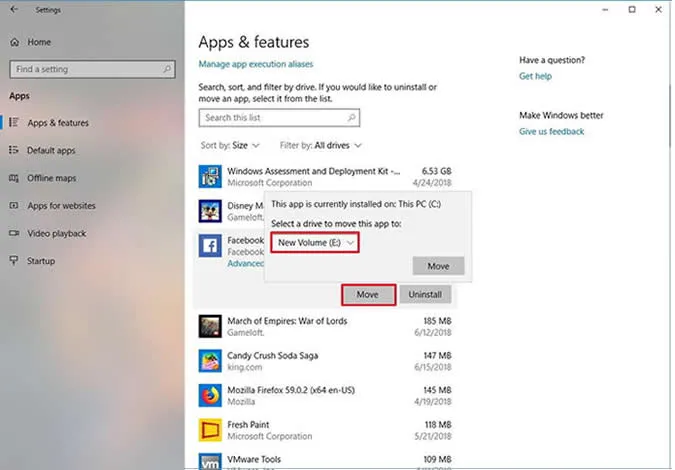This screenshot has width=675, height=470.
Task: Open the Filter by All drives dropdown
Action: pyautogui.click(x=320, y=145)
